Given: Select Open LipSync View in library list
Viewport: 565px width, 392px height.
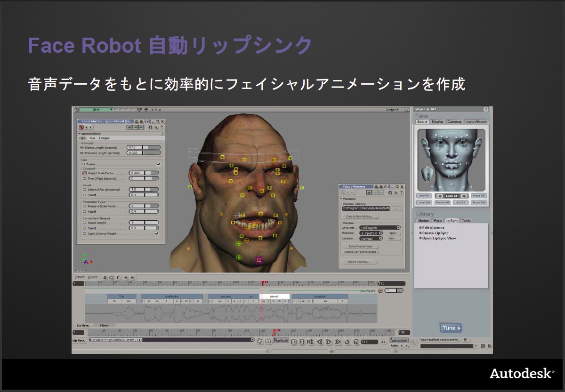Looking at the screenshot, I should tap(439, 238).
